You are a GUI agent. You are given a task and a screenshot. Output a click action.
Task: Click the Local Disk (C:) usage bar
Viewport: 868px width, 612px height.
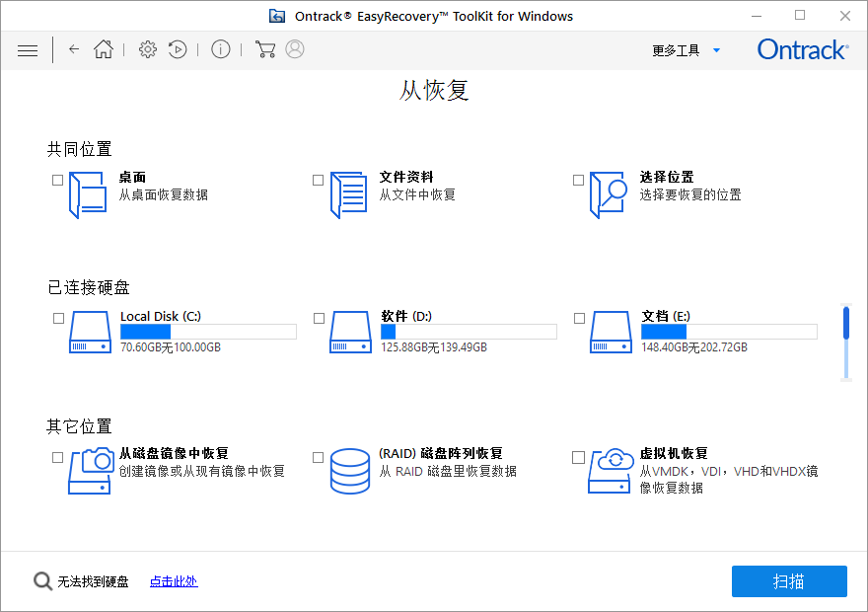tap(208, 332)
